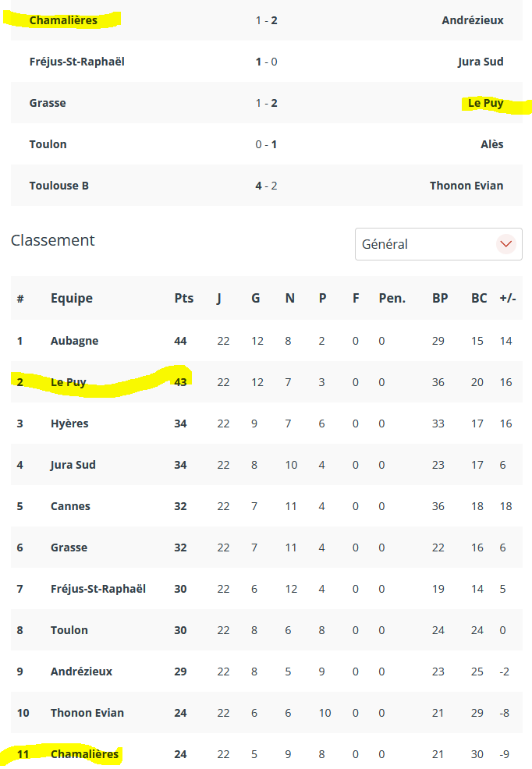Open Fréjus-St-Raphaël in the standings table
The width and height of the screenshot is (532, 769).
98,589
